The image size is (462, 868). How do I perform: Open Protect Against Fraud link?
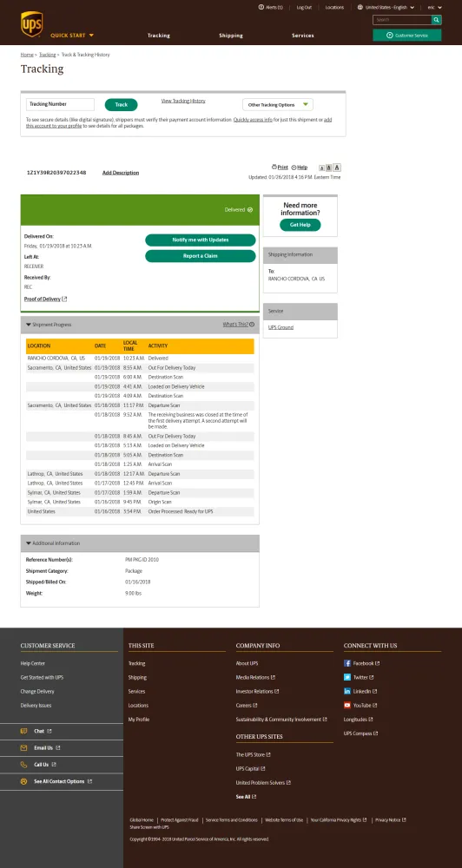click(x=180, y=820)
